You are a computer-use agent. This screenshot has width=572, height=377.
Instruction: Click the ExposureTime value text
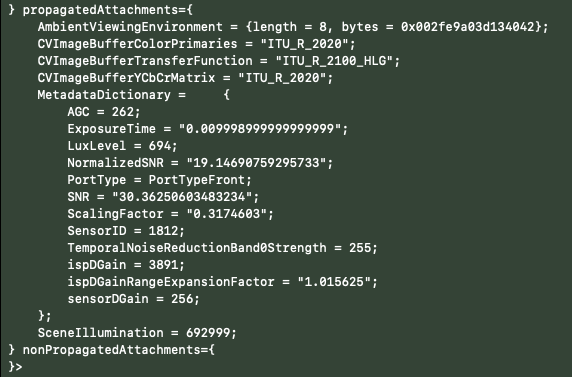tap(260, 128)
